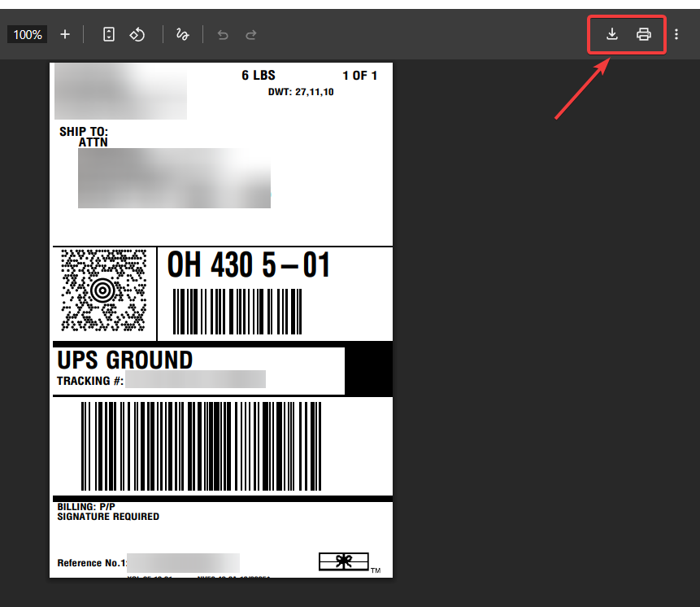Image resolution: width=700 pixels, height=607 pixels.
Task: Redo the last annotation
Action: click(251, 35)
